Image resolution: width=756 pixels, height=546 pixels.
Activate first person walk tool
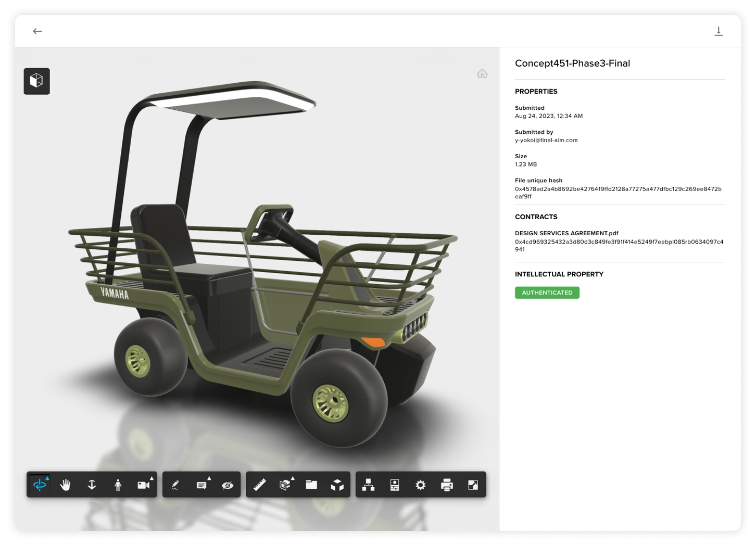[118, 485]
